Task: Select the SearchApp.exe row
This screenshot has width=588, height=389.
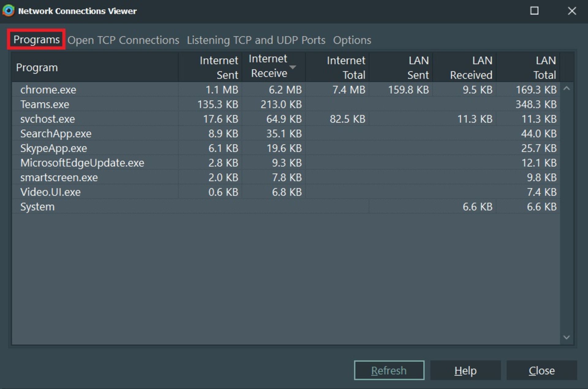Action: click(286, 134)
